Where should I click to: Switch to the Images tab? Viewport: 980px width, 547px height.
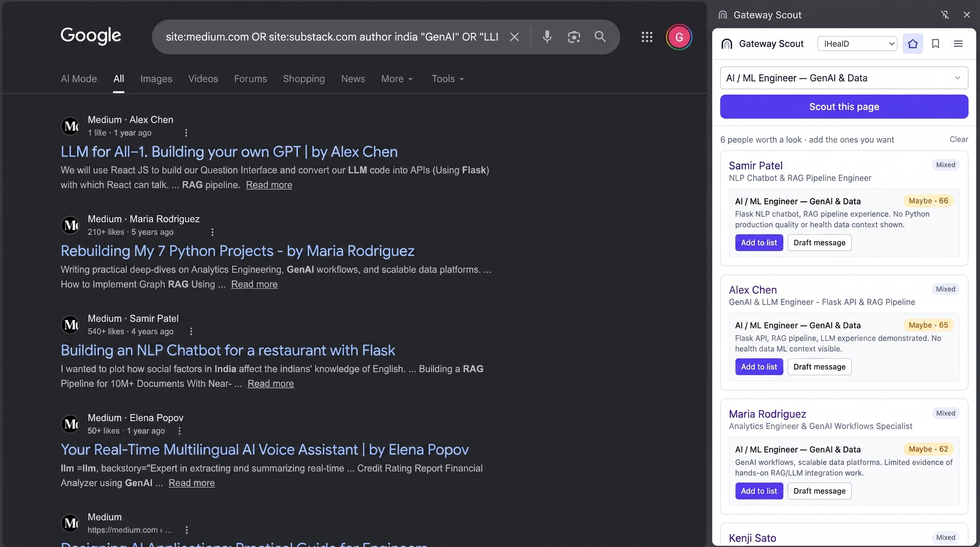pyautogui.click(x=156, y=79)
